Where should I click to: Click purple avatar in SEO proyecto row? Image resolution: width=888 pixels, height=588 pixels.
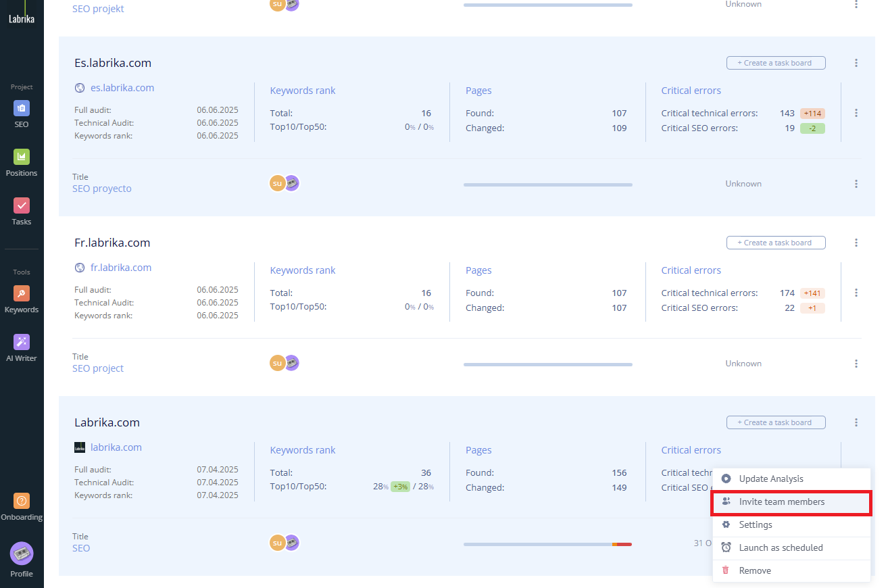292,183
